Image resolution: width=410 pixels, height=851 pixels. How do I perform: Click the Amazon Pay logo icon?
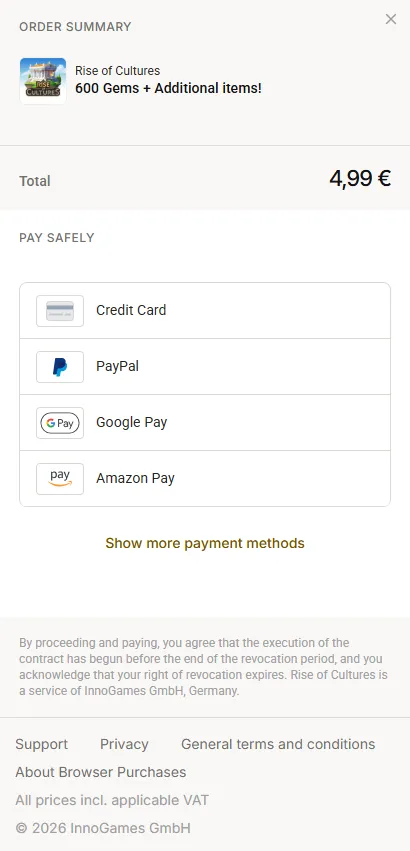(x=60, y=479)
